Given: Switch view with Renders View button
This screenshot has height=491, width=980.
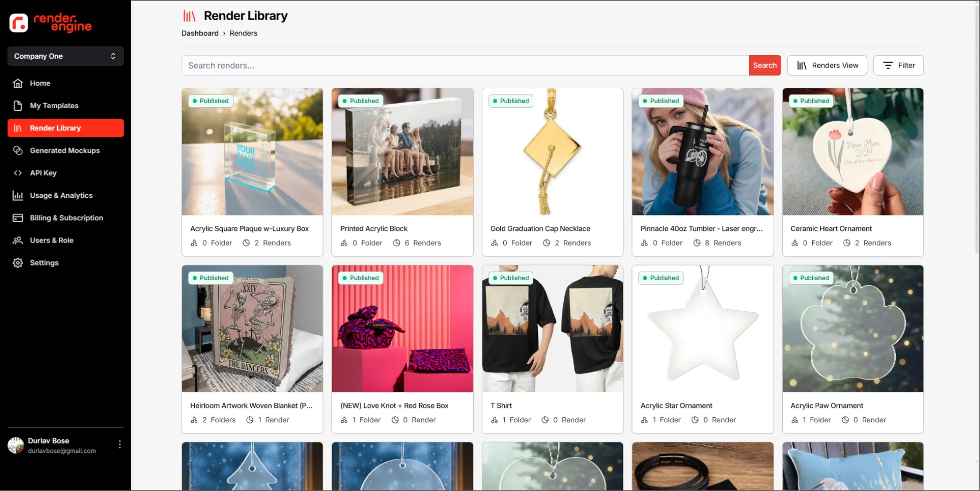Looking at the screenshot, I should [x=827, y=66].
